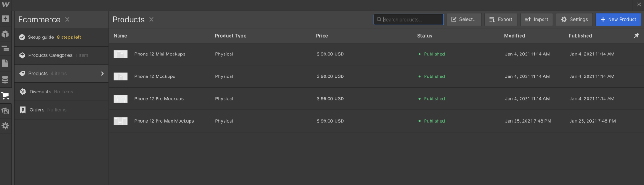Open the CMS Collections panel
This screenshot has width=644, height=185.
click(6, 80)
